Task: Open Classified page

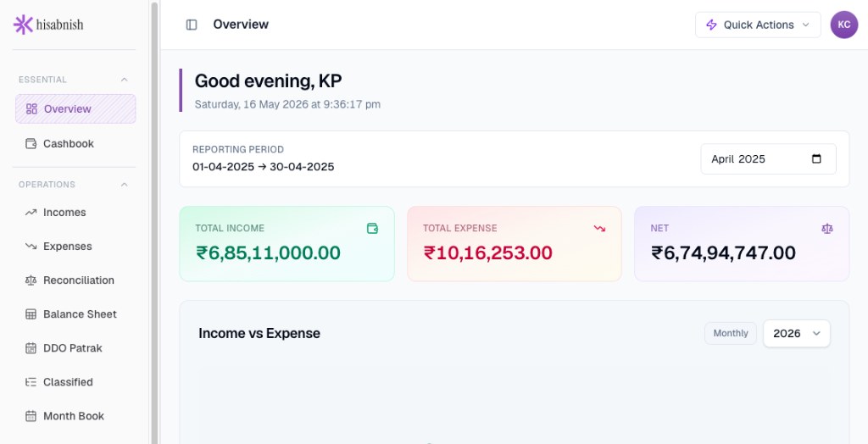Action: tap(75, 381)
